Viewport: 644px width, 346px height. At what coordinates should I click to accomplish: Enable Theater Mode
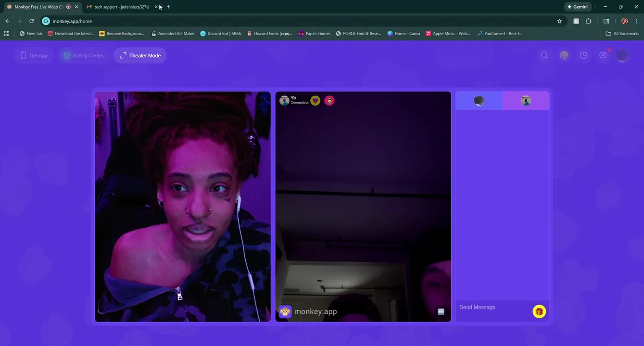tap(140, 55)
